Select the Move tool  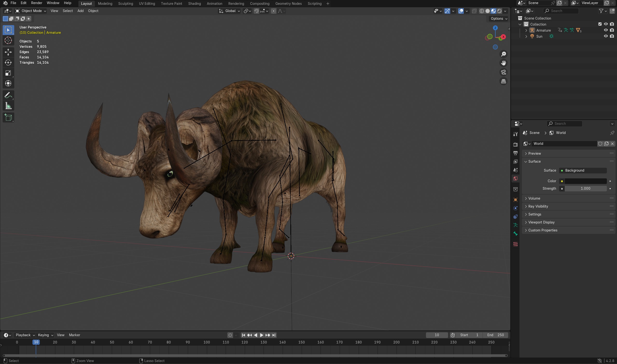[x=8, y=52]
